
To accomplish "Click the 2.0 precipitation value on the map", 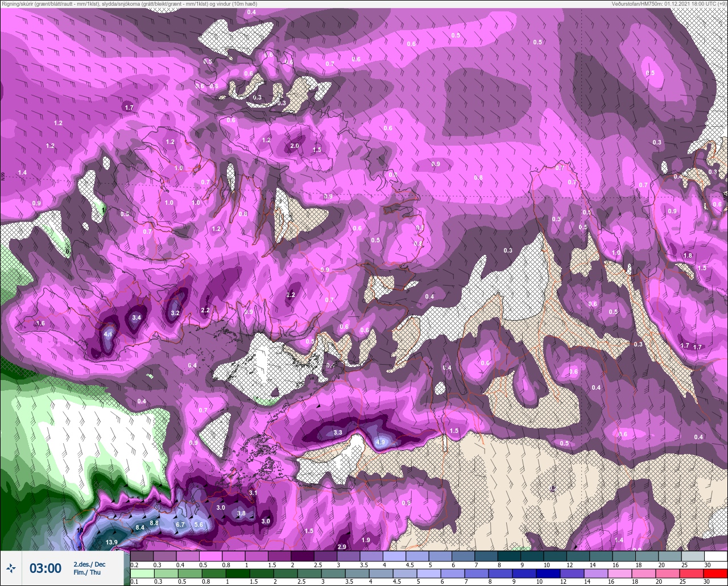I will [x=295, y=146].
